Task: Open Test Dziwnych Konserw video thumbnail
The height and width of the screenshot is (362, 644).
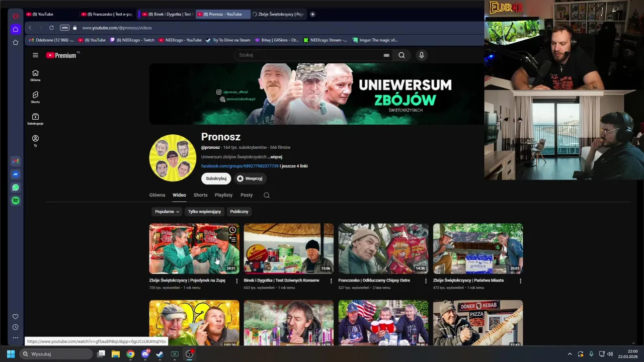Action: (289, 248)
